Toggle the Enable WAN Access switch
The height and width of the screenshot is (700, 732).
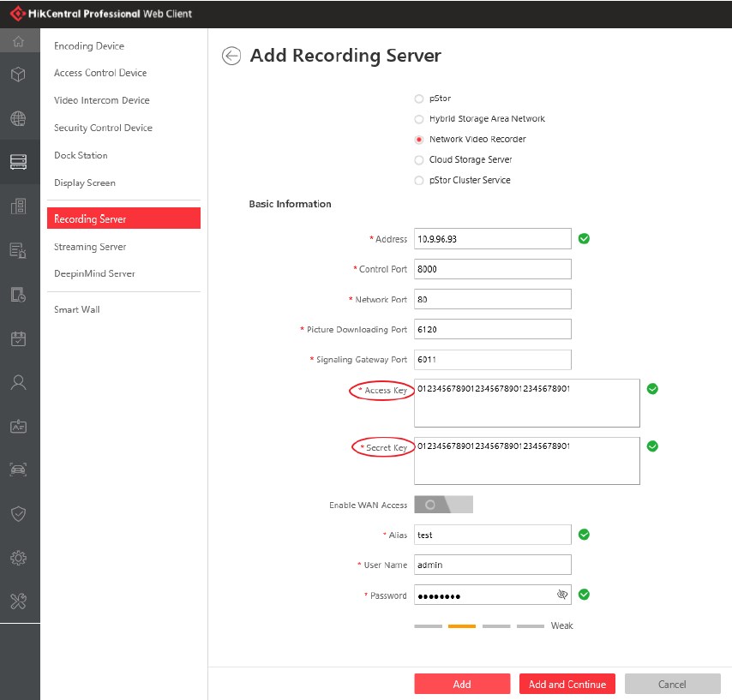(x=443, y=505)
